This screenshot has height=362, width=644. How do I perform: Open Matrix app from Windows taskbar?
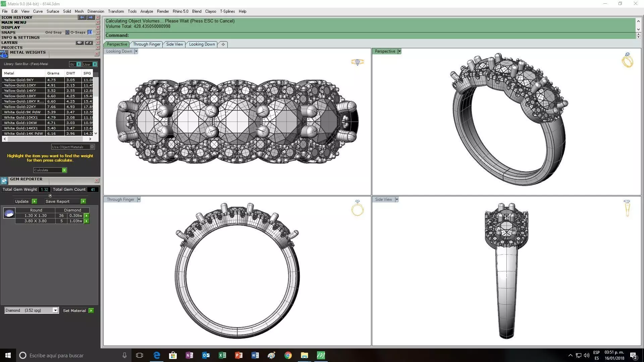[321, 355]
